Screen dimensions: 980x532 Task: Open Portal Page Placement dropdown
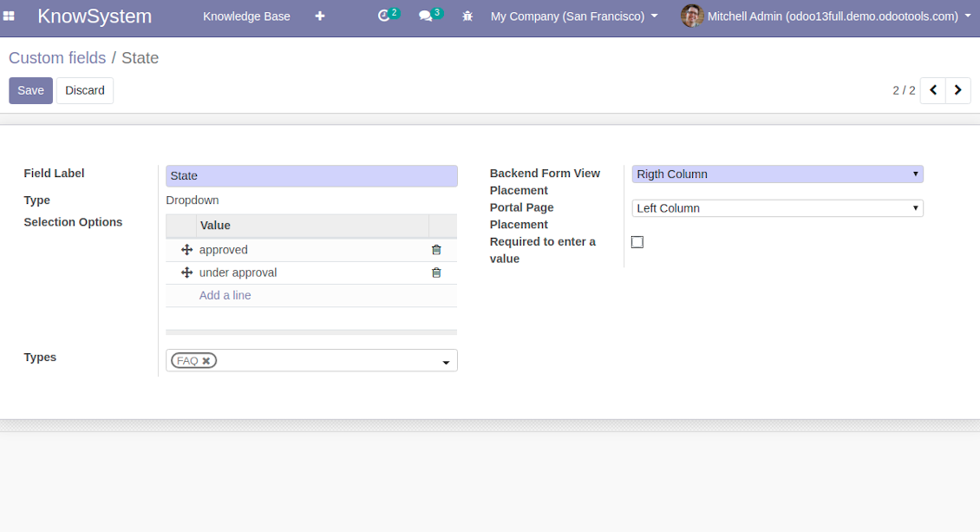click(x=778, y=208)
